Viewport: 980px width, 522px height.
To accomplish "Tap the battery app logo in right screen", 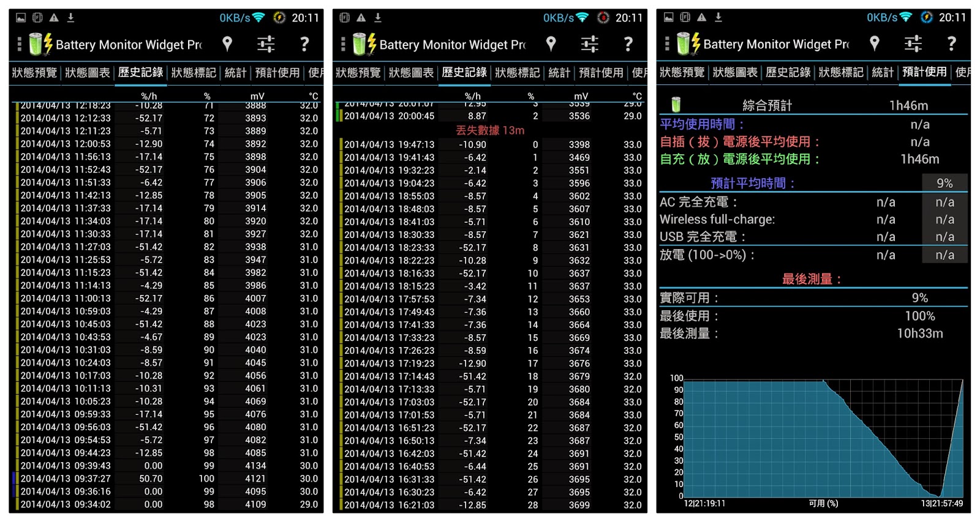I will 688,43.
